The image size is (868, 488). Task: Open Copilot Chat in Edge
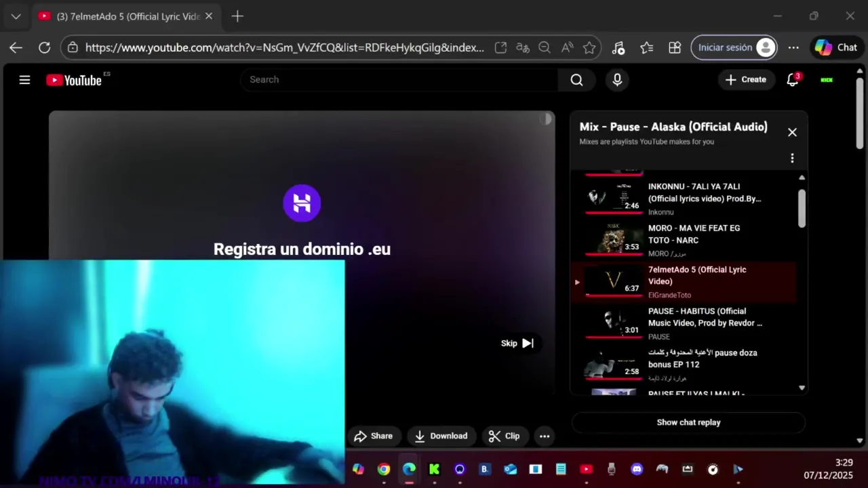pyautogui.click(x=836, y=47)
